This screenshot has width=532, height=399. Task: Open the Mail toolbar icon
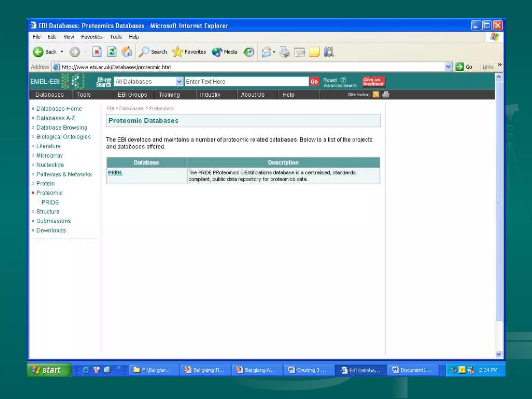(267, 52)
